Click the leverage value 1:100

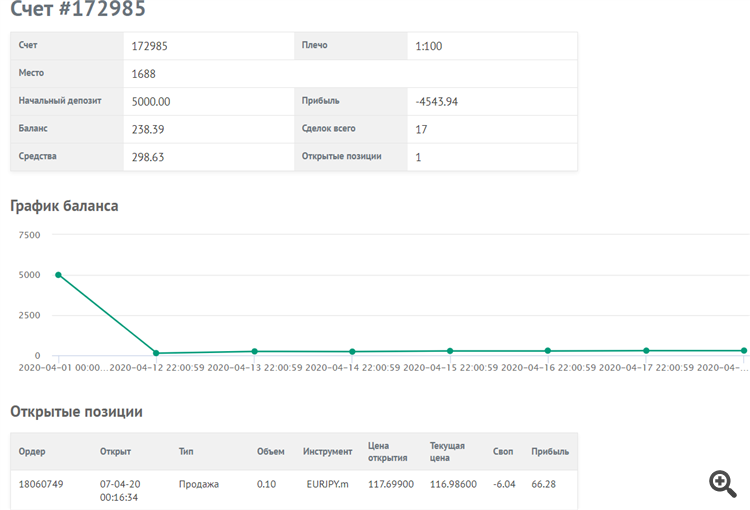(429, 46)
